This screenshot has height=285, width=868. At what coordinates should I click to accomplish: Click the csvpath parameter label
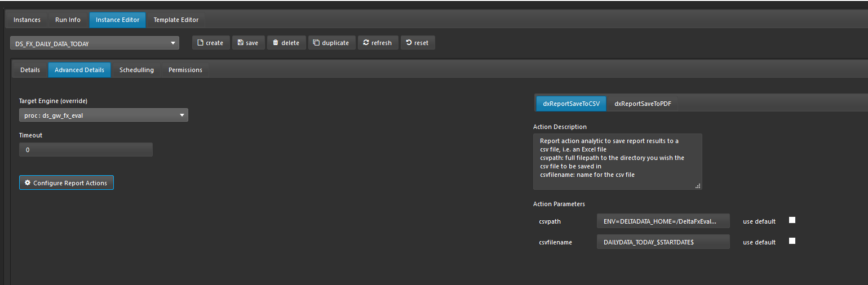coord(550,221)
